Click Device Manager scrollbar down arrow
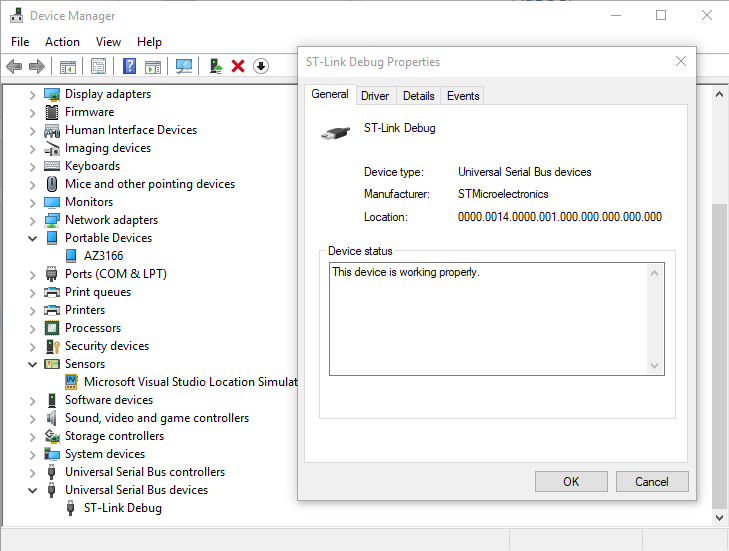This screenshot has height=551, width=729. [x=719, y=518]
